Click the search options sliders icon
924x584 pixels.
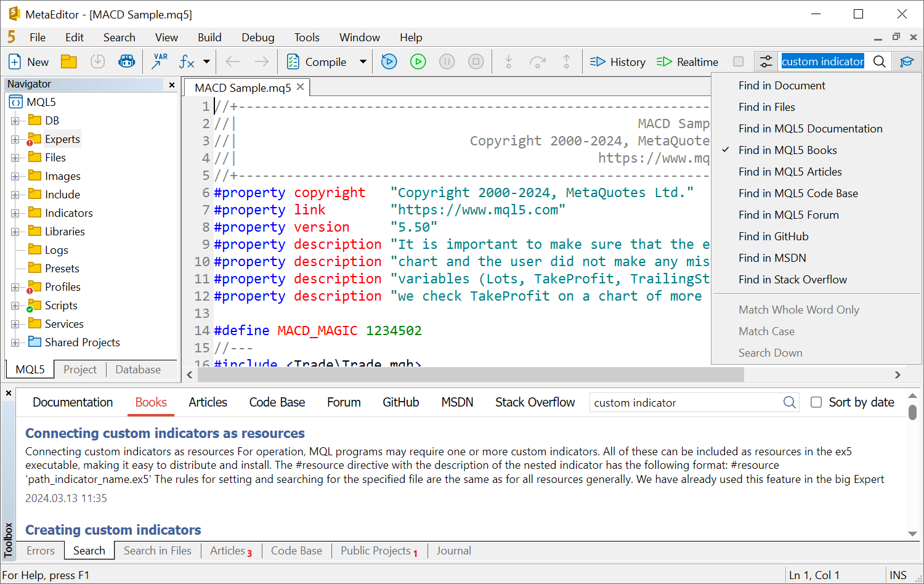point(766,62)
